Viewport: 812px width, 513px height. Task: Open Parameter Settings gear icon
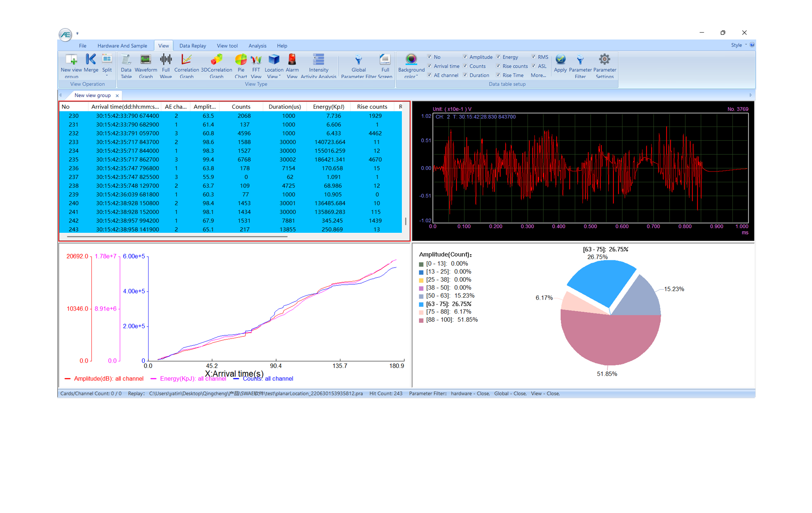pyautogui.click(x=604, y=60)
